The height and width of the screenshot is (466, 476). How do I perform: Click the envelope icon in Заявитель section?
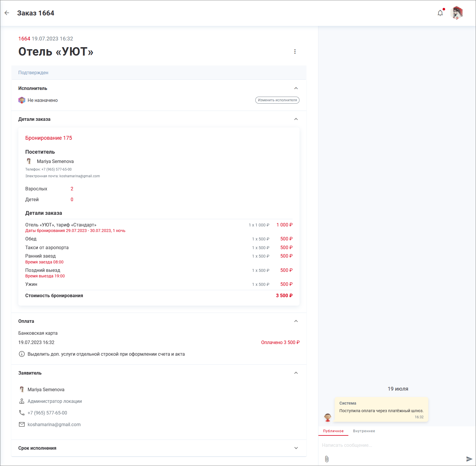[x=22, y=424]
